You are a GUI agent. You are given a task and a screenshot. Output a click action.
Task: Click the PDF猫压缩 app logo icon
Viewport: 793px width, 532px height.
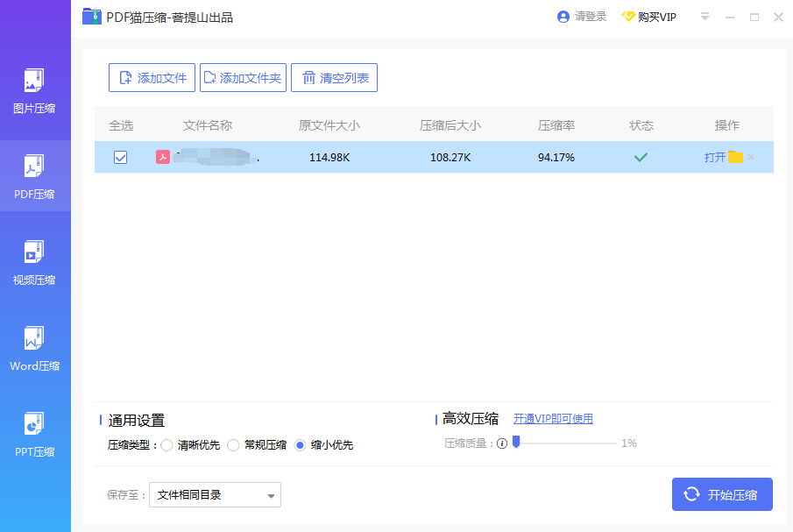91,17
